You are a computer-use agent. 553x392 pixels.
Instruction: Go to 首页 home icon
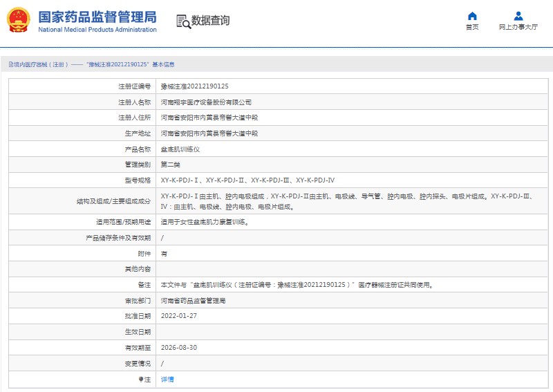tap(472, 16)
